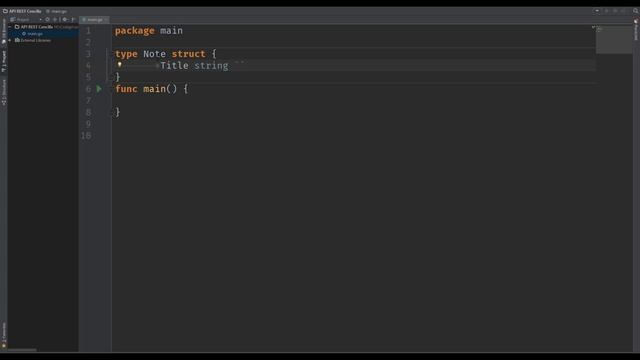Click the code minimap on the right
The image size is (640, 360).
(614, 40)
